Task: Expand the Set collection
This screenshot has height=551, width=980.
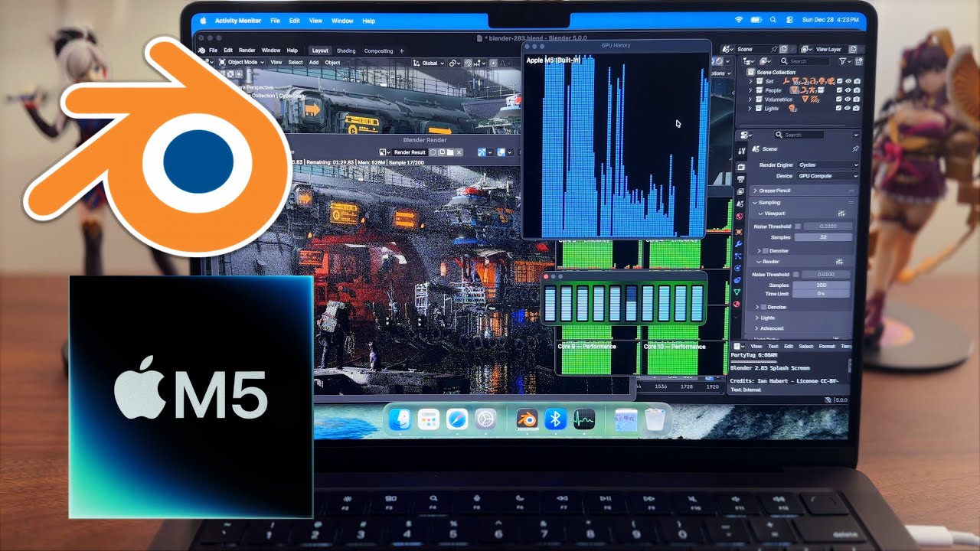Action: (750, 81)
